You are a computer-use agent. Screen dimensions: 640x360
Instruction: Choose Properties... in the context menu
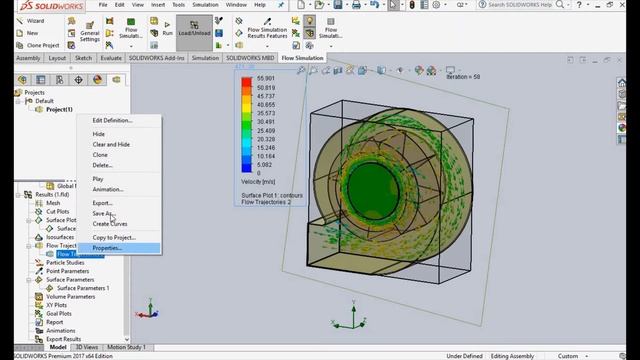119,248
